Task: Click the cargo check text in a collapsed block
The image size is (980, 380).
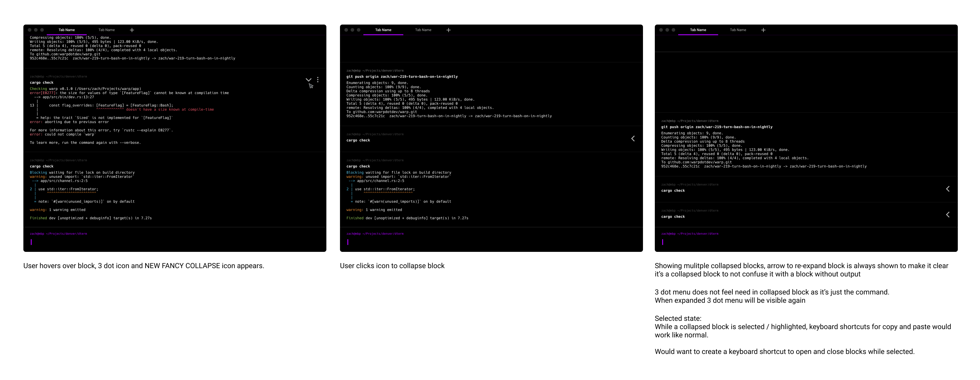Action: coord(673,191)
